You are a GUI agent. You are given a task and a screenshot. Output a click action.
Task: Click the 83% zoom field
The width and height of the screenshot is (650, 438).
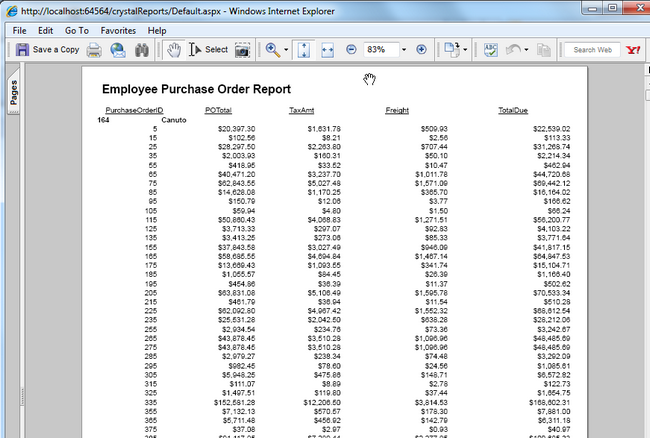381,50
